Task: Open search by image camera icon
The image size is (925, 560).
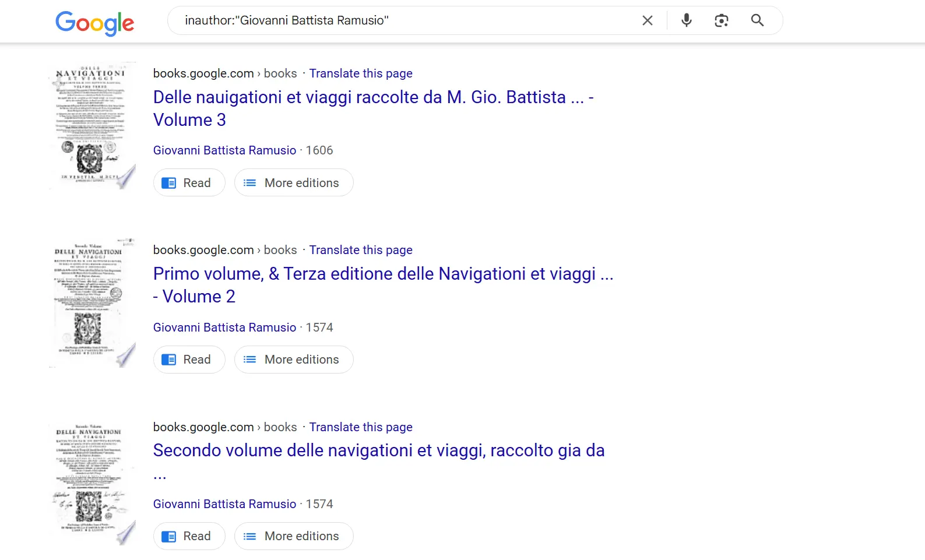Action: click(x=722, y=20)
